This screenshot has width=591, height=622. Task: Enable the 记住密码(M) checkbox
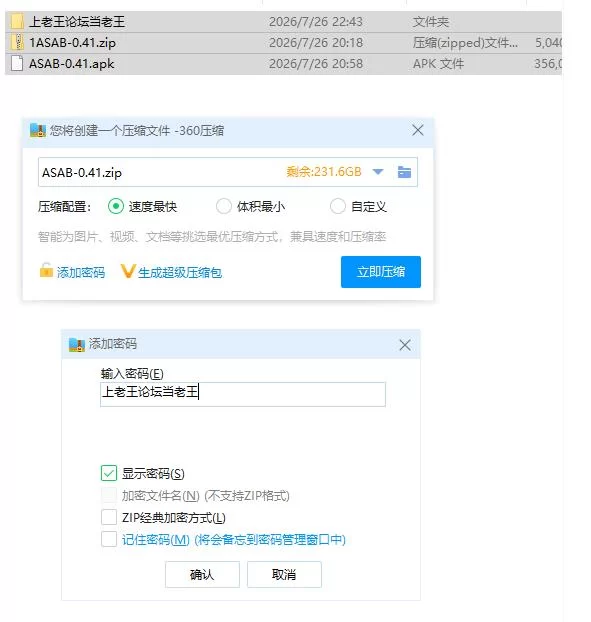(109, 539)
